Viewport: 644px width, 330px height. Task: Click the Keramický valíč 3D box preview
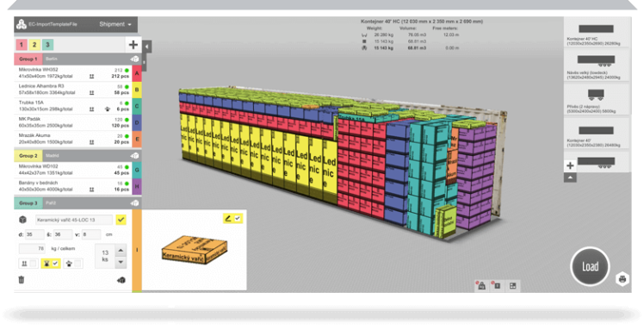(x=195, y=250)
